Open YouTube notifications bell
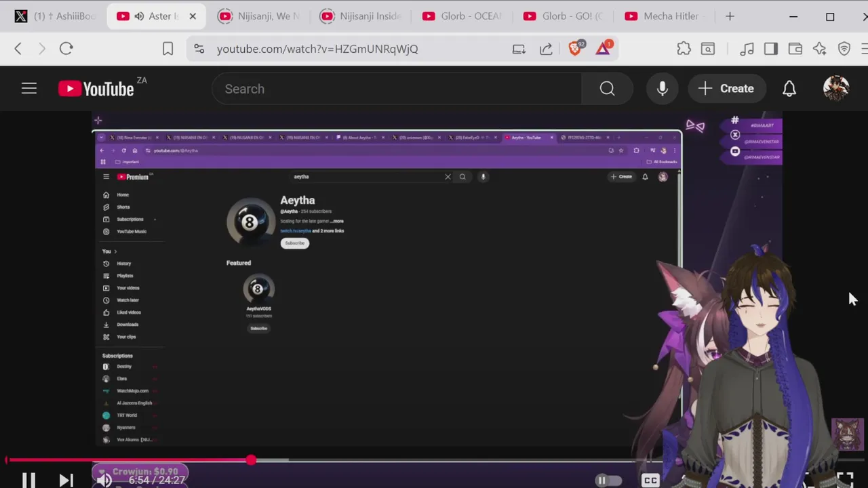Screen dimensions: 868x488 789,89
